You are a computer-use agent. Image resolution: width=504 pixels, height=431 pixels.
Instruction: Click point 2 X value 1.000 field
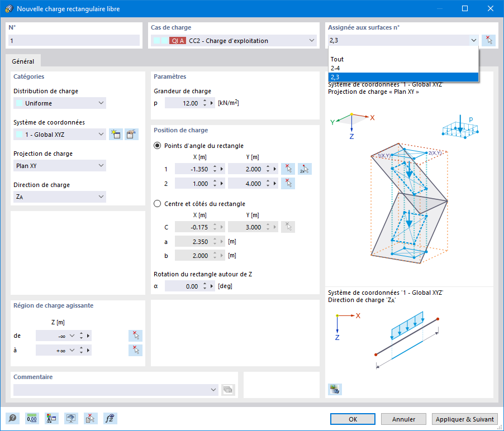click(193, 183)
